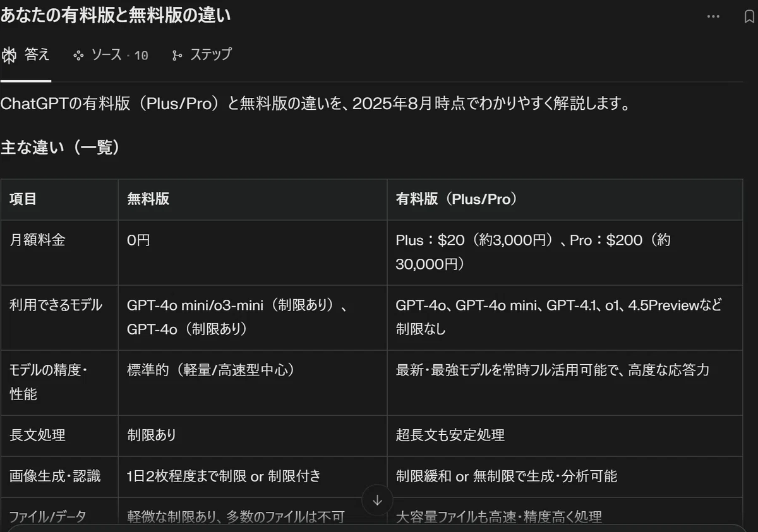Image resolution: width=758 pixels, height=532 pixels.
Task: Click the circular scroll-down arrow button
Action: coord(377,500)
